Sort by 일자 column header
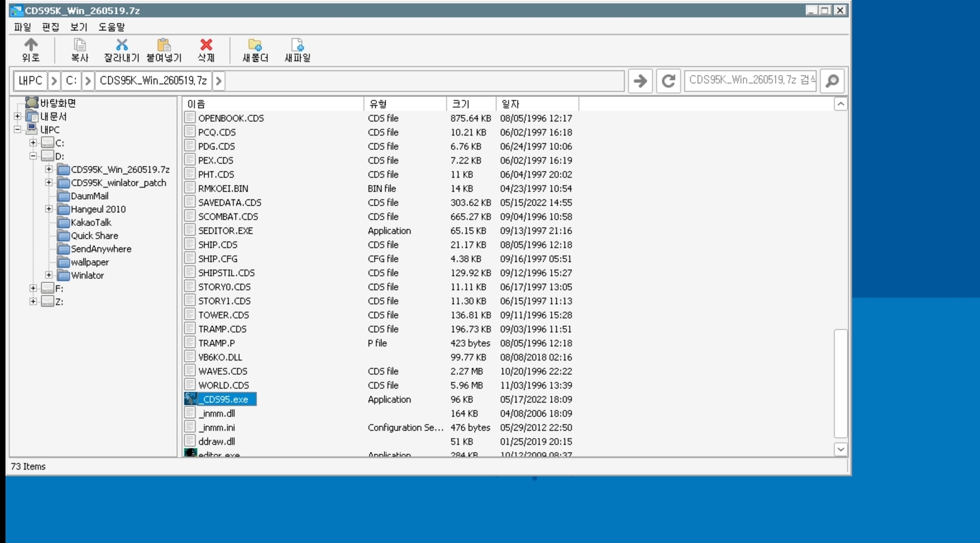The image size is (980, 543). 537,104
